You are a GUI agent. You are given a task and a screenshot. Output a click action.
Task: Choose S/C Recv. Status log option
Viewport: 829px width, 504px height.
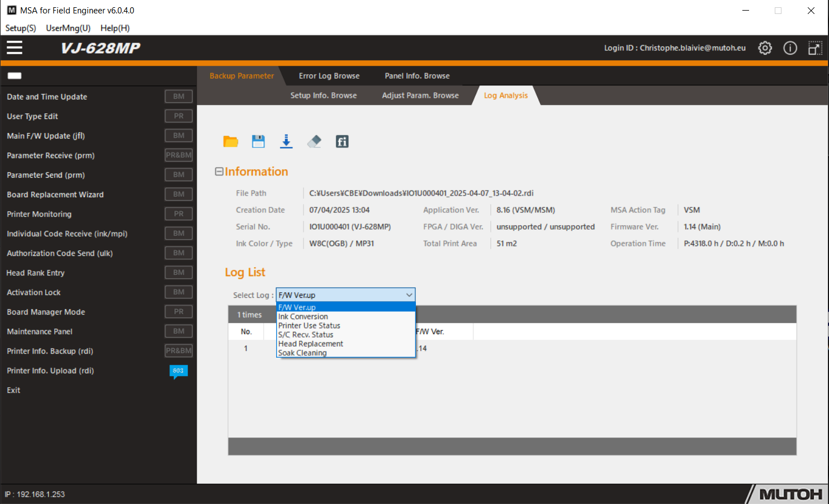pyautogui.click(x=345, y=335)
